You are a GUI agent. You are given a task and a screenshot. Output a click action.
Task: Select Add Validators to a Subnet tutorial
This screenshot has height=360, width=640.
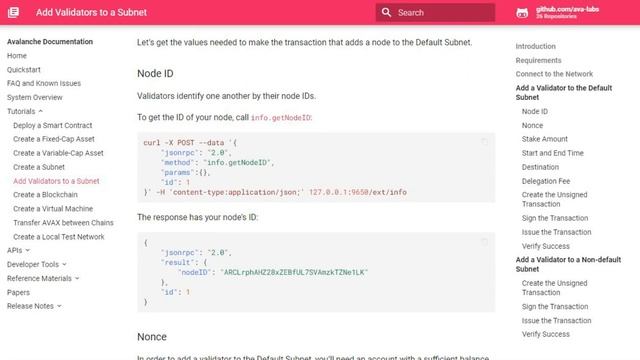[56, 181]
